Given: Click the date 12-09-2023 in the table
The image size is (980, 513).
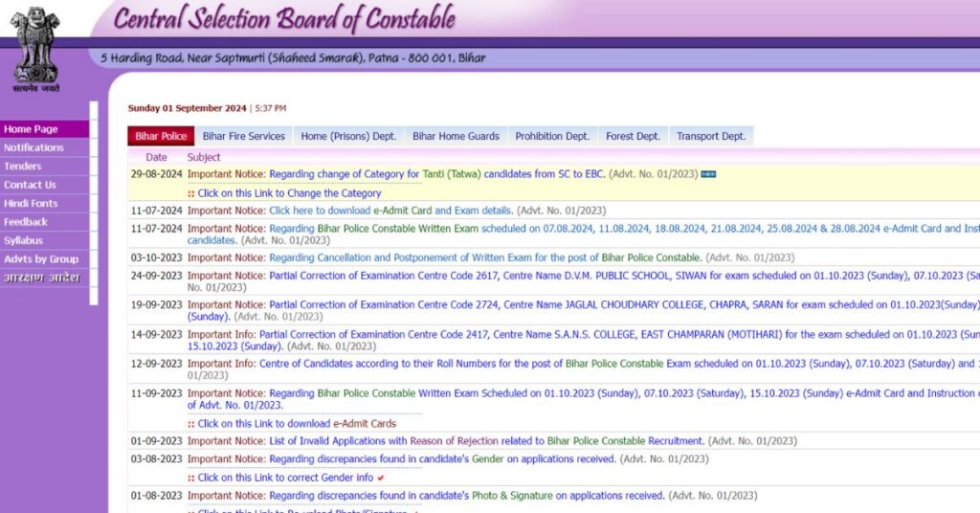Looking at the screenshot, I should click(156, 364).
